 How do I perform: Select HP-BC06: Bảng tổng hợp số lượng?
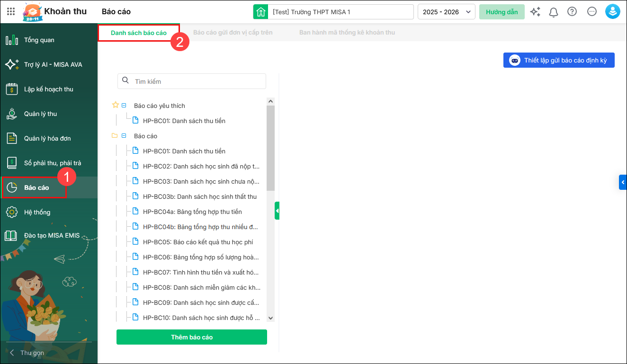tap(201, 257)
